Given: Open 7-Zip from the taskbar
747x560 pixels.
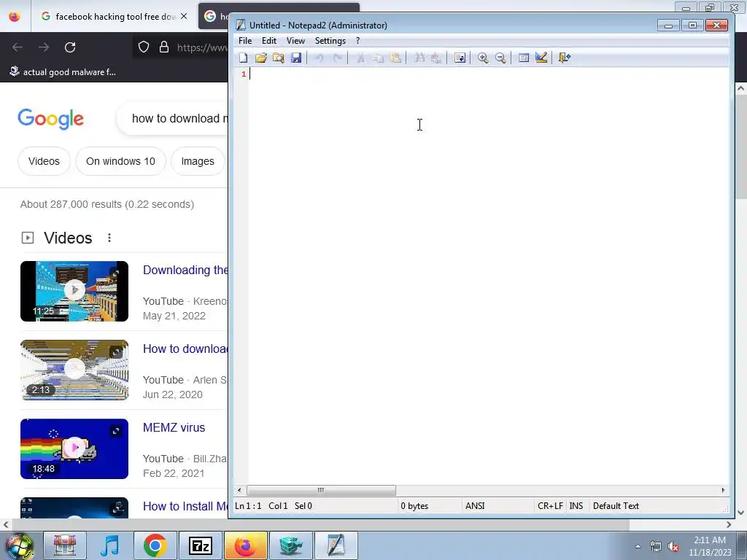Looking at the screenshot, I should 200,545.
